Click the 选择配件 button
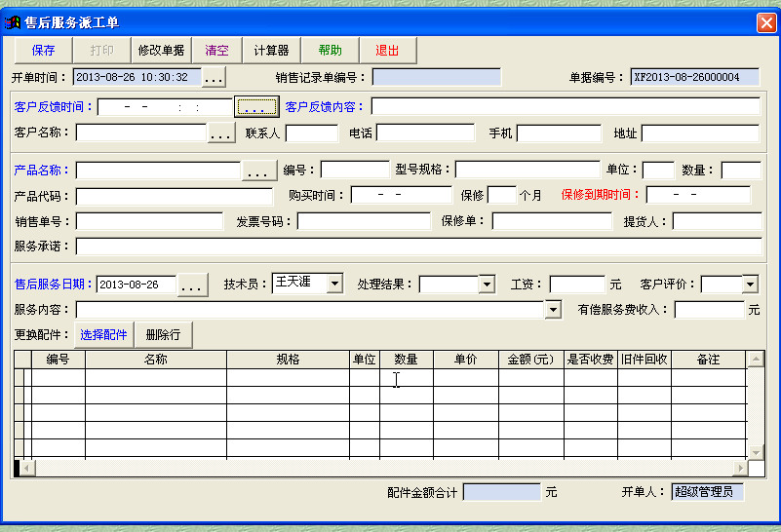 click(x=103, y=335)
